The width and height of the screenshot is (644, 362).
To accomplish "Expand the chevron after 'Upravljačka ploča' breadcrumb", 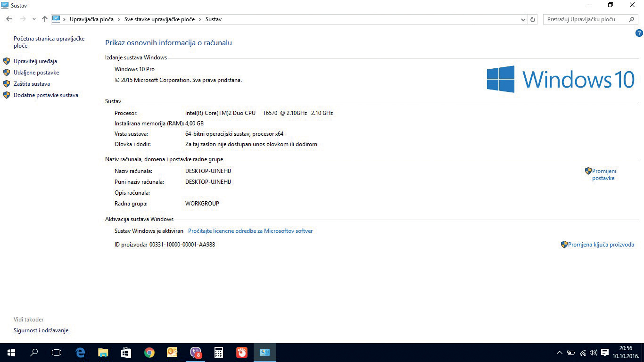I will coord(119,19).
